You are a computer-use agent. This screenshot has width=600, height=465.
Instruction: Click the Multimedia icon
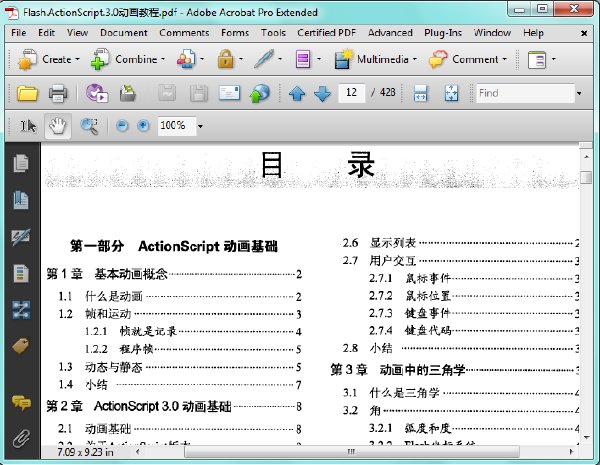tap(343, 59)
